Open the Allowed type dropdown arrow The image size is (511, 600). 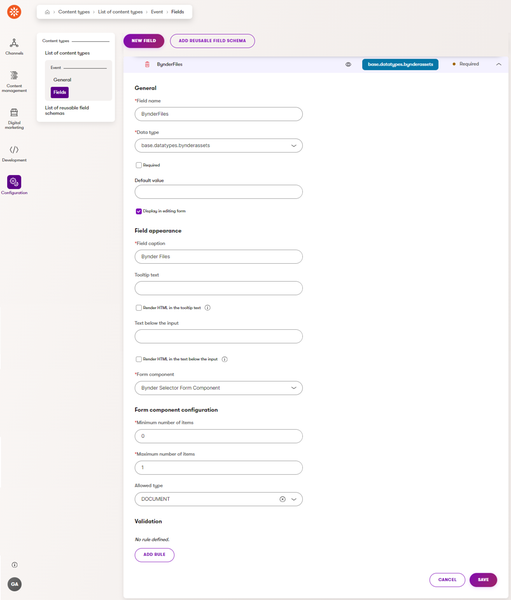point(294,499)
